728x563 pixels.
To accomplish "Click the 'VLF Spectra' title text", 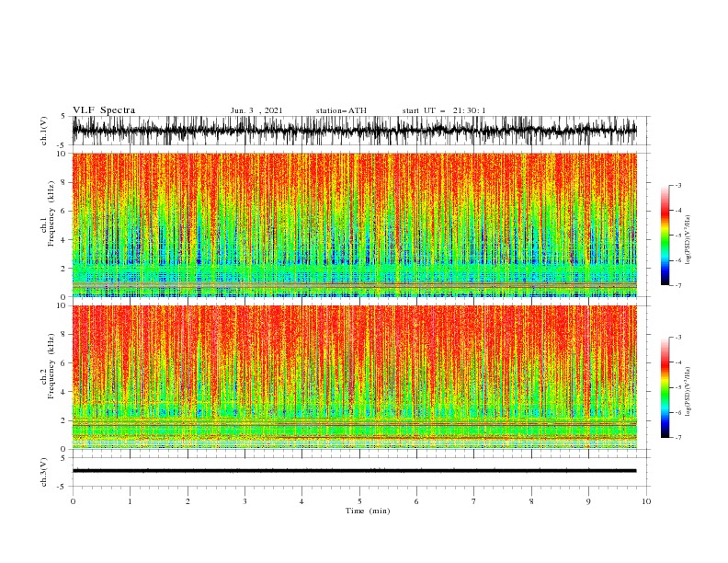I will tap(104, 110).
